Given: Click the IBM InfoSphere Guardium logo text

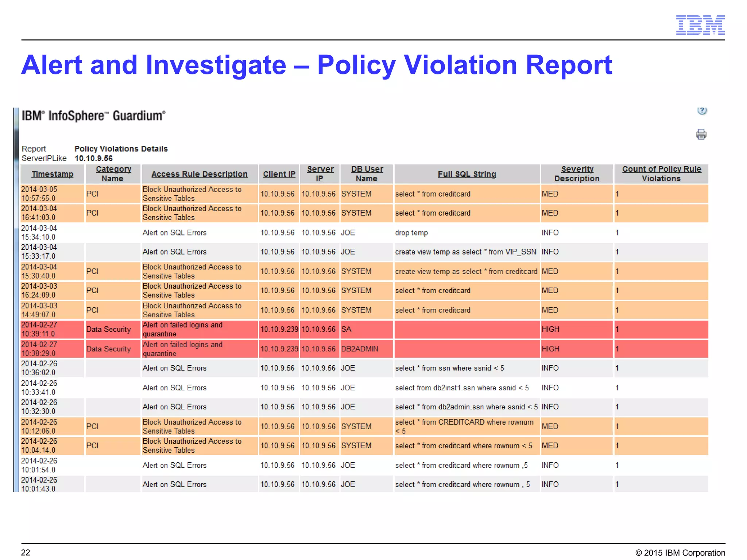Looking at the screenshot, I should tap(94, 116).
